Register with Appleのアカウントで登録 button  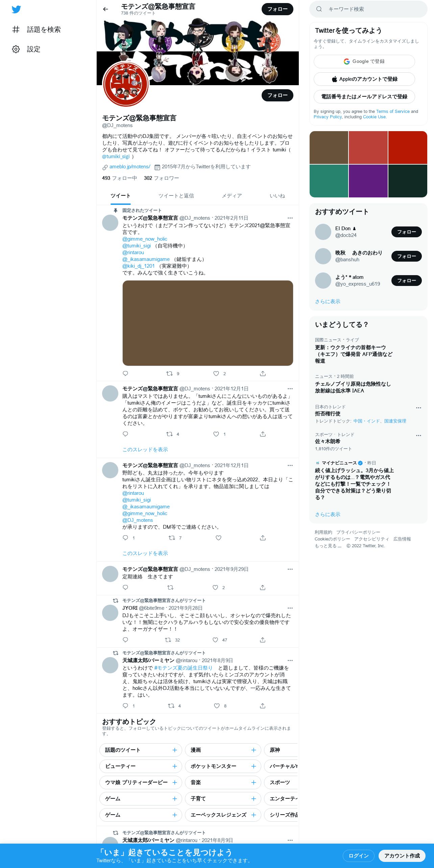pyautogui.click(x=364, y=79)
